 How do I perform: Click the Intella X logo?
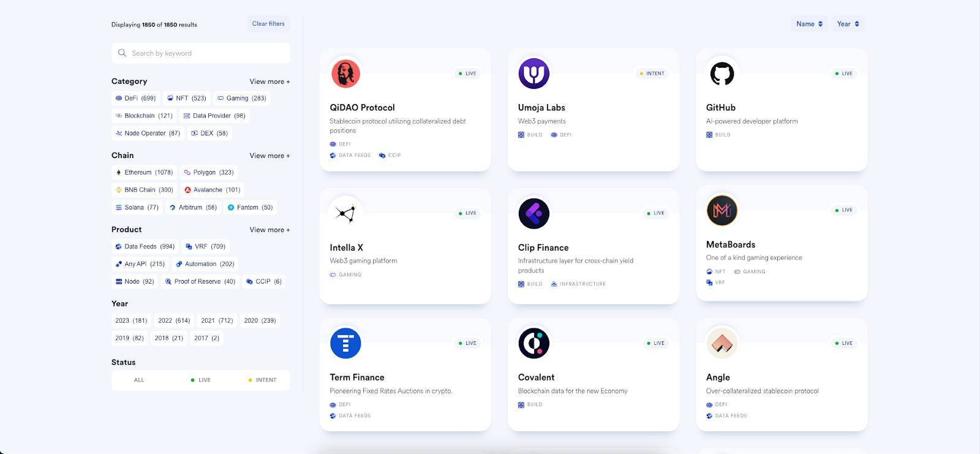click(345, 213)
